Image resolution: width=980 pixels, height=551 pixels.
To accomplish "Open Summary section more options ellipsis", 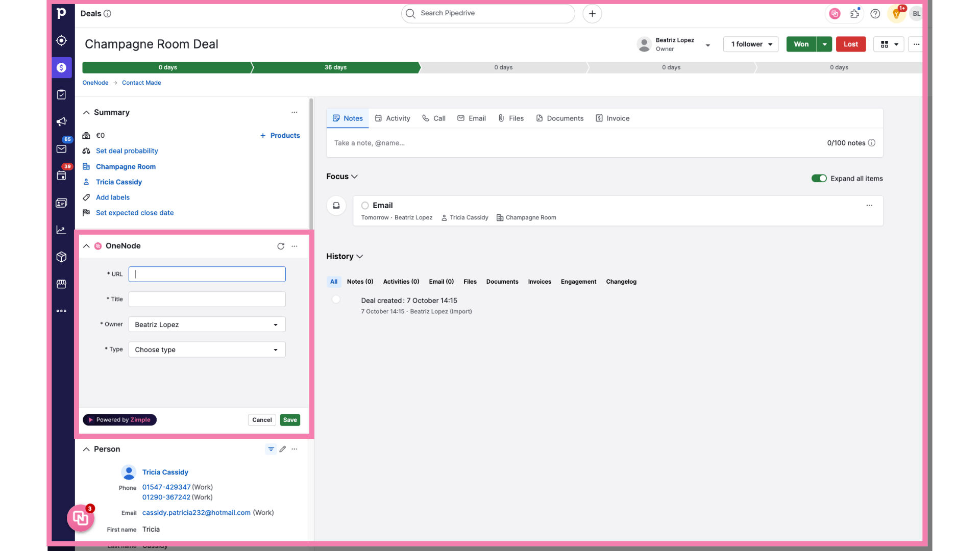I will pos(295,112).
